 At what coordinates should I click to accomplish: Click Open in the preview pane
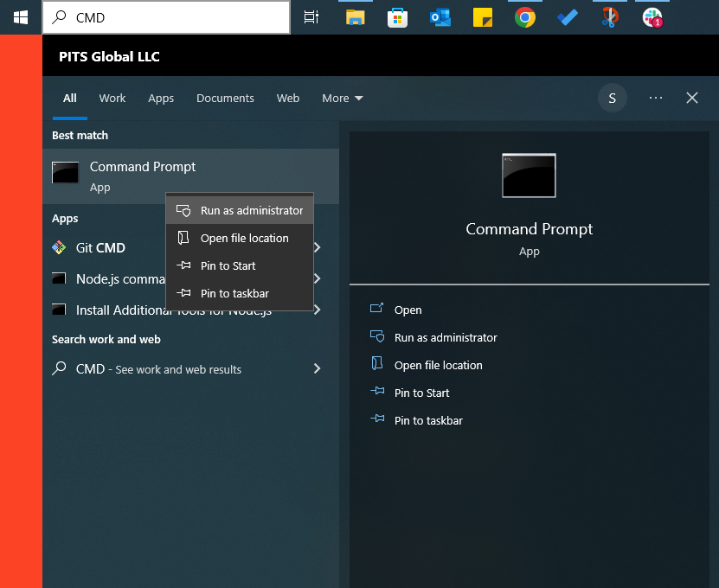pyautogui.click(x=408, y=310)
